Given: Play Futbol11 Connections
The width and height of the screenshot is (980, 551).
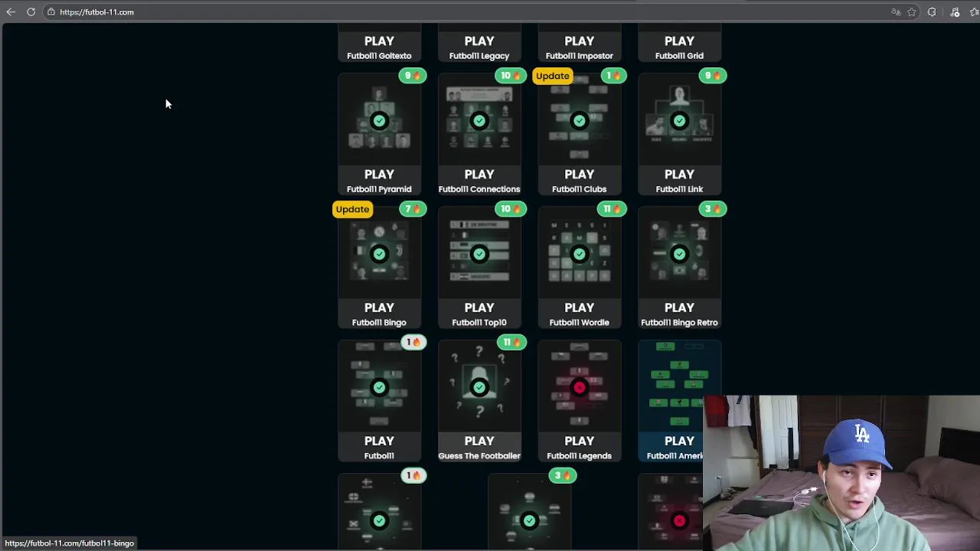Looking at the screenshot, I should 479,174.
